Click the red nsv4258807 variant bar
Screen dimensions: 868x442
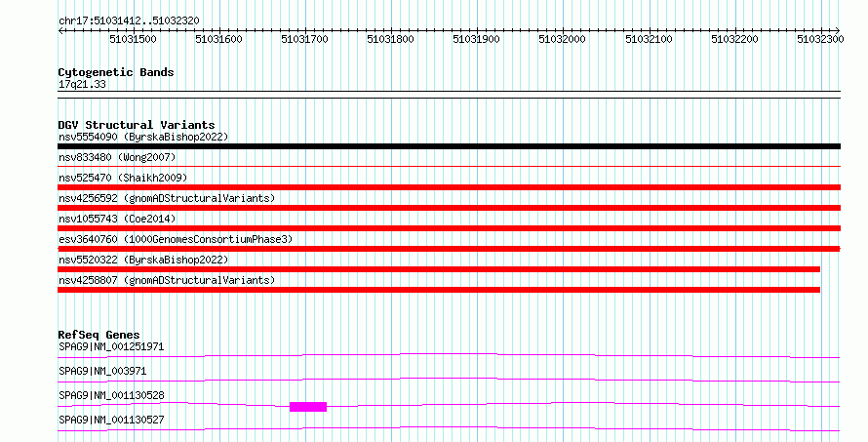coord(439,290)
